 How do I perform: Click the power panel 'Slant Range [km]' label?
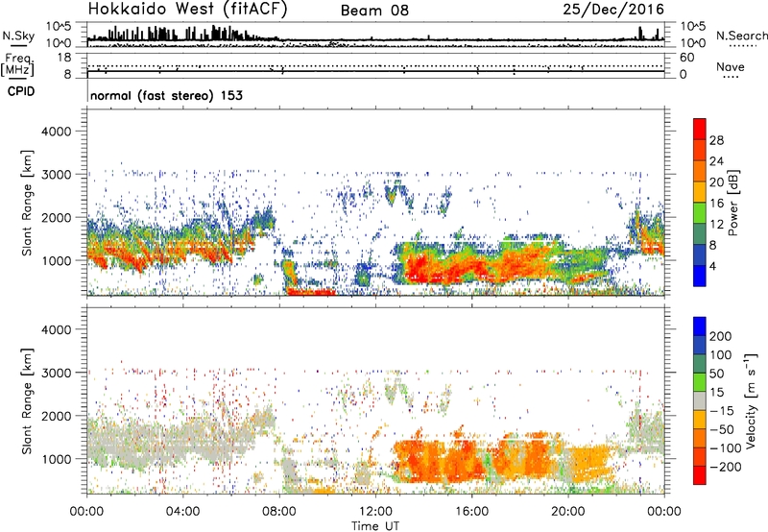point(27,203)
